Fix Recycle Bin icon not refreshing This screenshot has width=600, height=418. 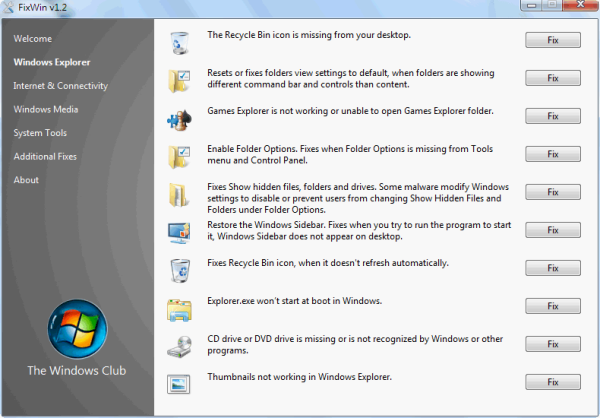pyautogui.click(x=553, y=268)
